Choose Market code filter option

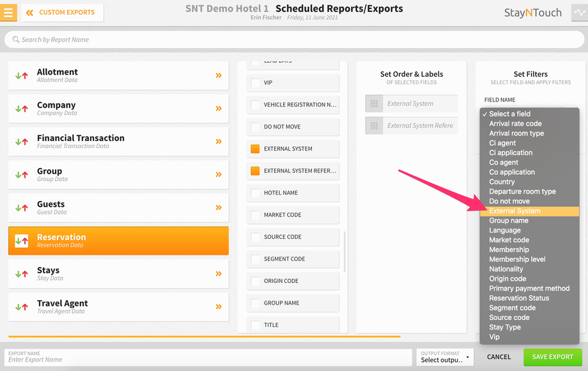pos(529,240)
